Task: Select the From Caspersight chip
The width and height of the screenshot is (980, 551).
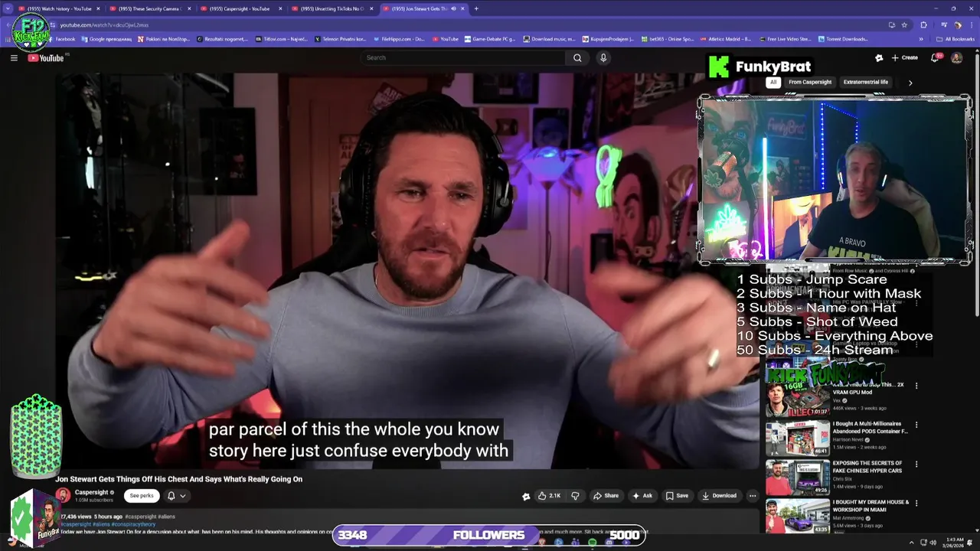Action: [810, 82]
